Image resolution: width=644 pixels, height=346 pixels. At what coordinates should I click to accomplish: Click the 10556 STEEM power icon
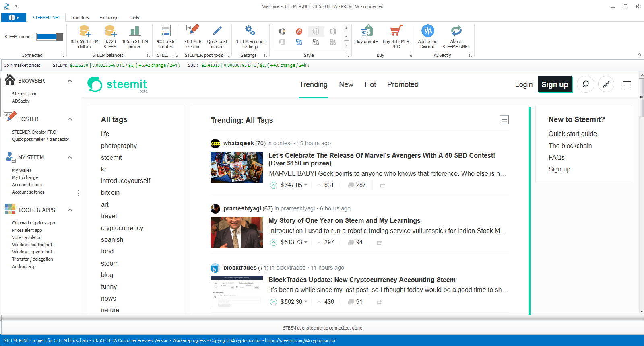pyautogui.click(x=135, y=31)
